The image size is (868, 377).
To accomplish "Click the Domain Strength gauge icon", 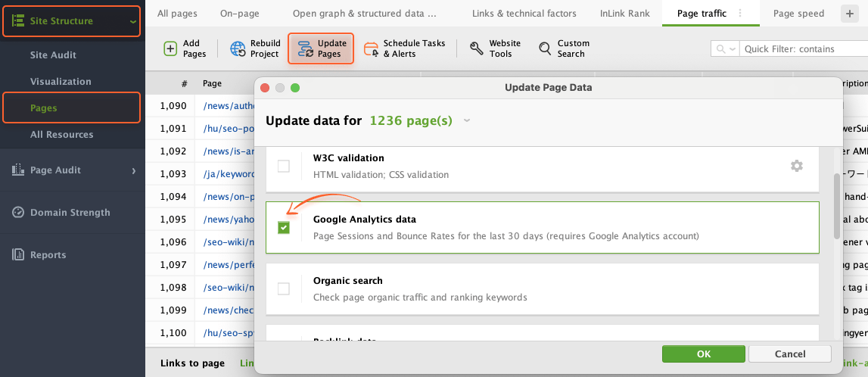I will pos(17,213).
